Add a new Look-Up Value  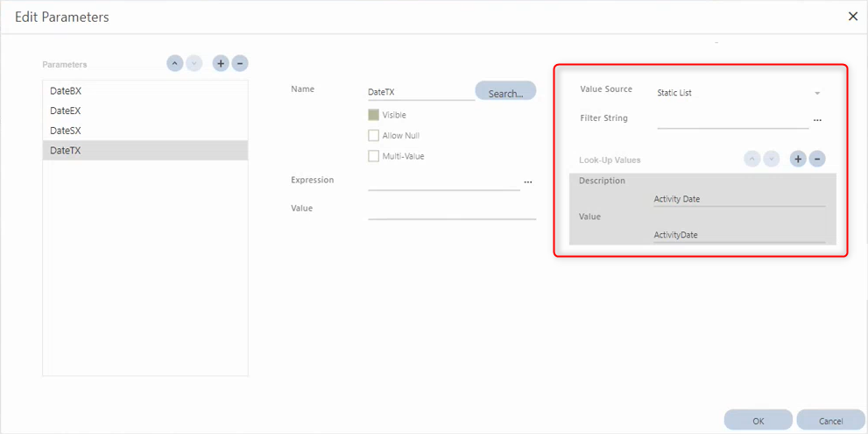click(x=798, y=160)
